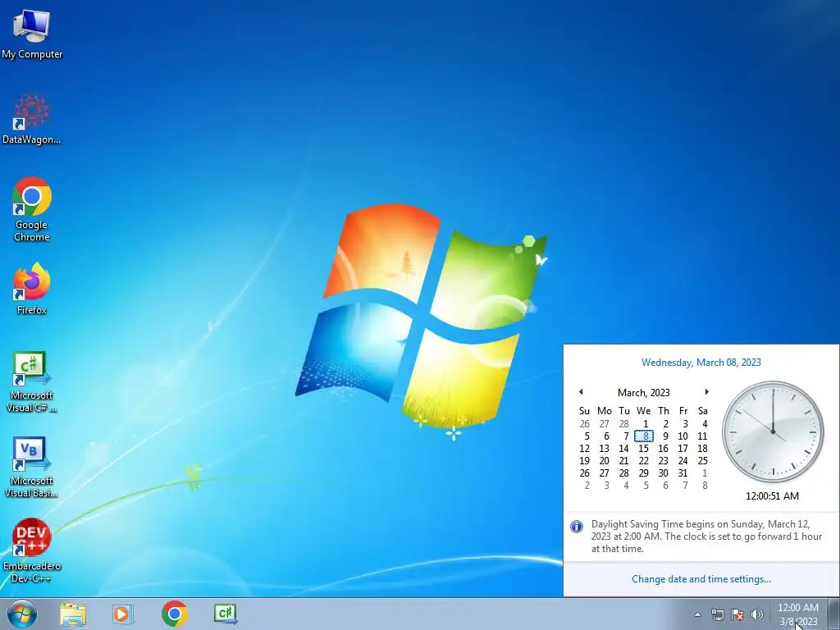The image size is (840, 630).
Task: Go to the next month in calendar
Action: (x=706, y=392)
